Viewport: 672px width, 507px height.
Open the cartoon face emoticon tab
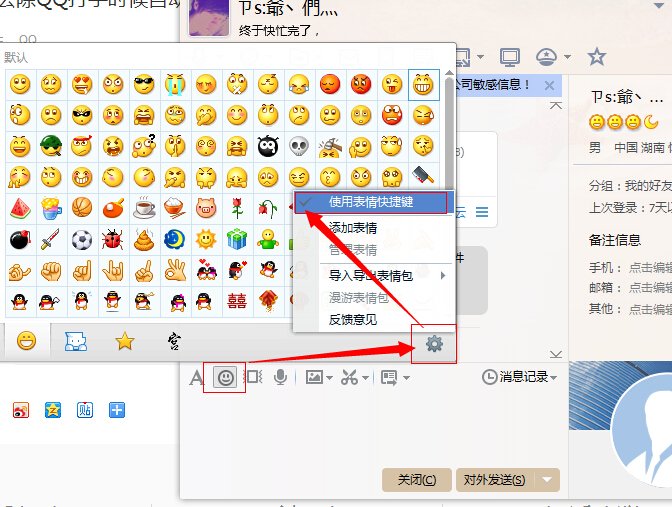click(76, 342)
